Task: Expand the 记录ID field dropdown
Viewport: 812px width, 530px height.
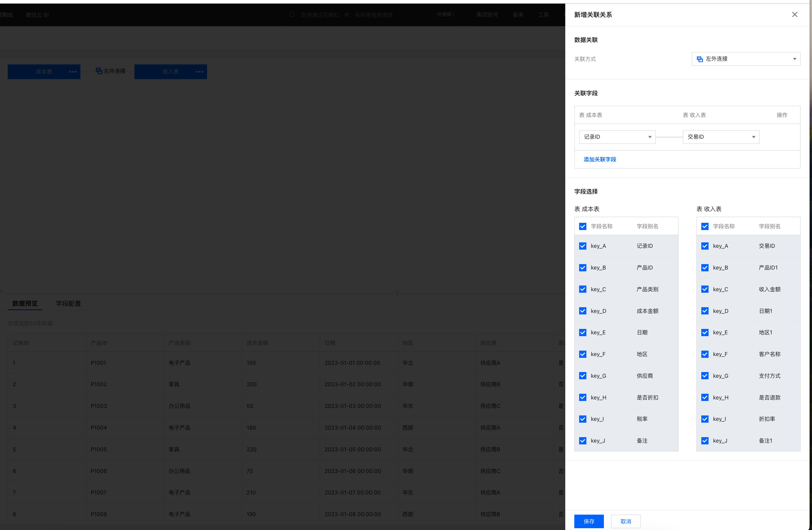Action: pos(617,137)
